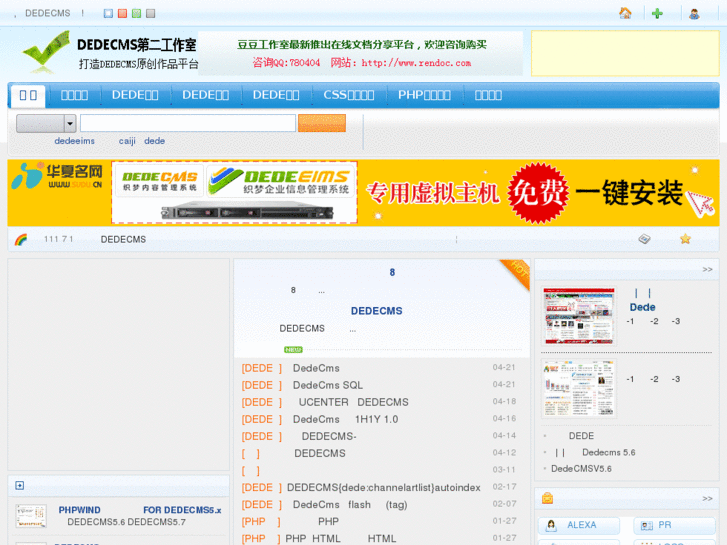Image resolution: width=727 pixels, height=545 pixels.
Task: Click the [DEDE] category tag on 04-16 row
Action: pos(261,419)
